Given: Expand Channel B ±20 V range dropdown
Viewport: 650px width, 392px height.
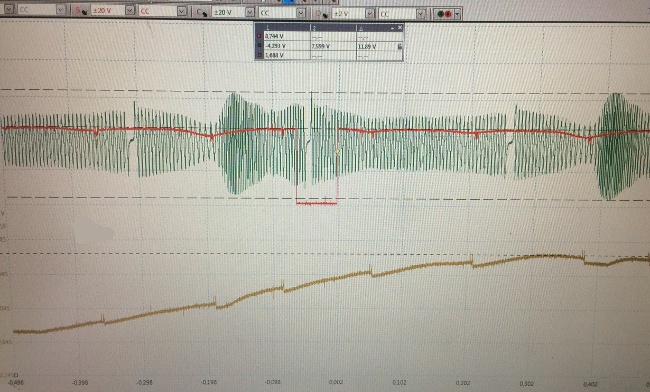Looking at the screenshot, I should (130, 11).
